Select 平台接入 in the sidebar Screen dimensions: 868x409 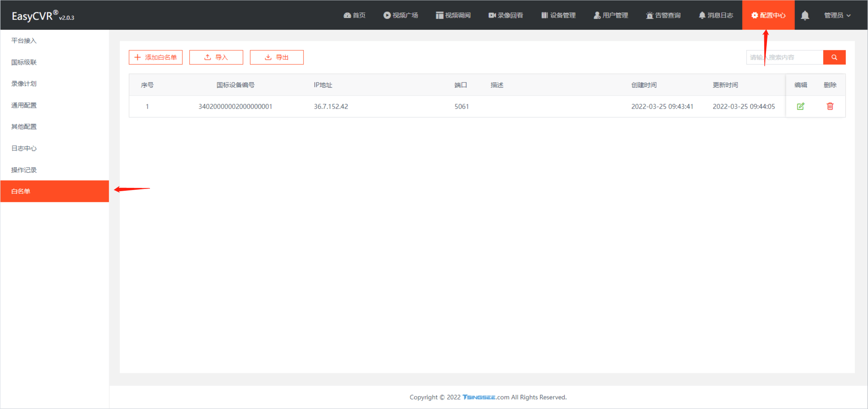tap(24, 41)
